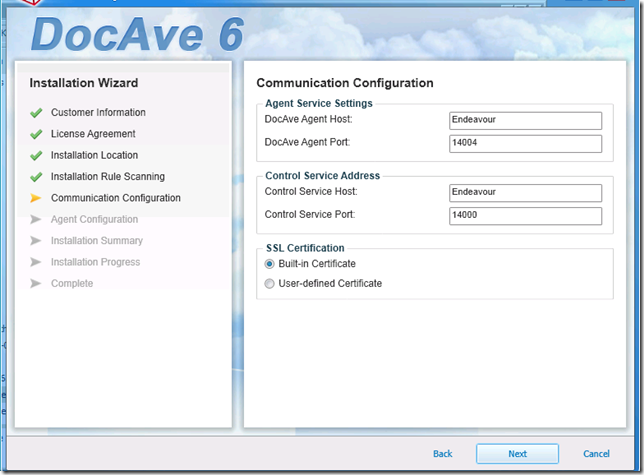Screen dimensions: 644x475
Task: Click into the Control Service Host field
Action: pyautogui.click(x=525, y=193)
